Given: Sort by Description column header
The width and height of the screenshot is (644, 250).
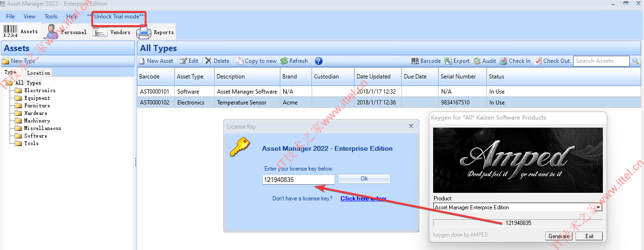Looking at the screenshot, I should (247, 77).
